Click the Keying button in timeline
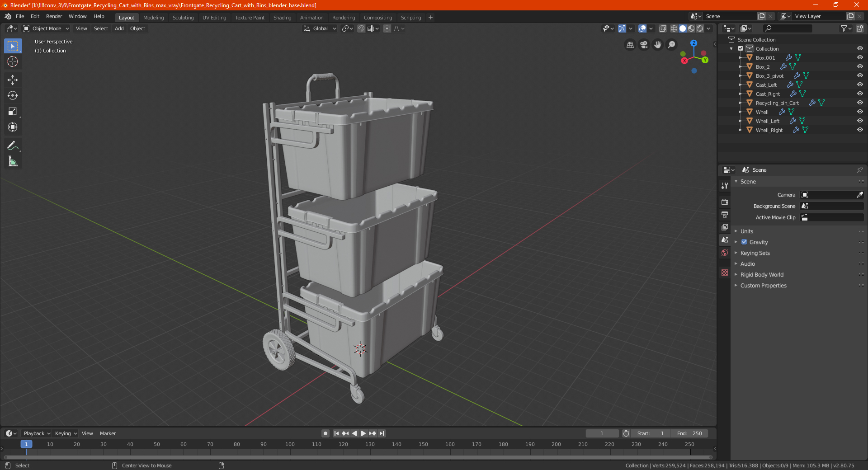Image resolution: width=868 pixels, height=470 pixels. click(x=66, y=433)
